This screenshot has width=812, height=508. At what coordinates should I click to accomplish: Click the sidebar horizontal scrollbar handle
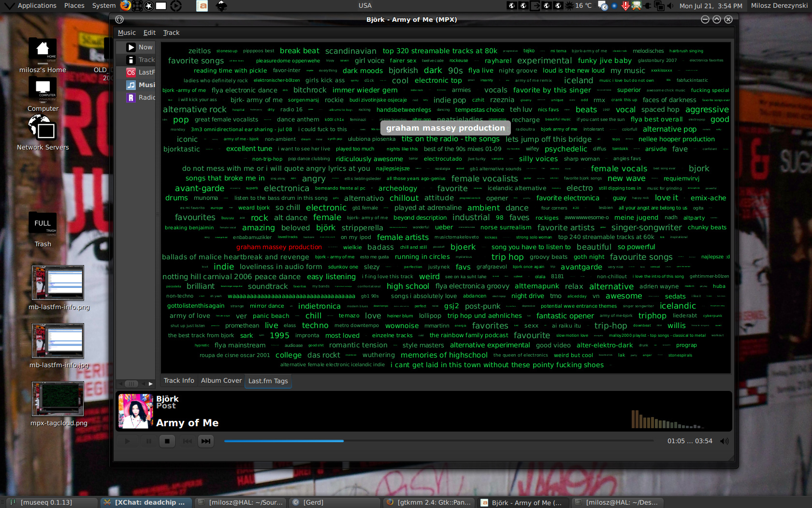pyautogui.click(x=131, y=384)
